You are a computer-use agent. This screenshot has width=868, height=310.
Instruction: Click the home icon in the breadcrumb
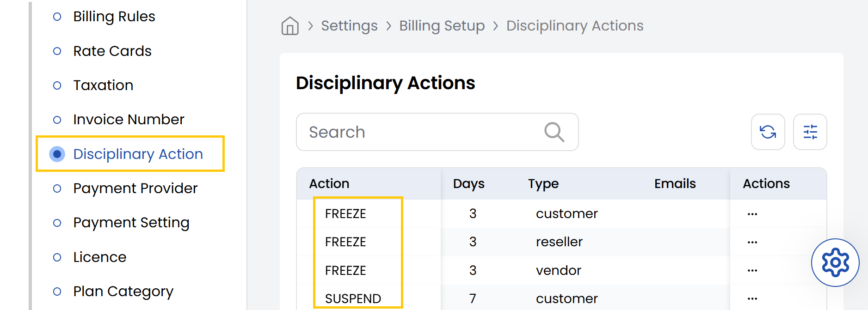(289, 26)
